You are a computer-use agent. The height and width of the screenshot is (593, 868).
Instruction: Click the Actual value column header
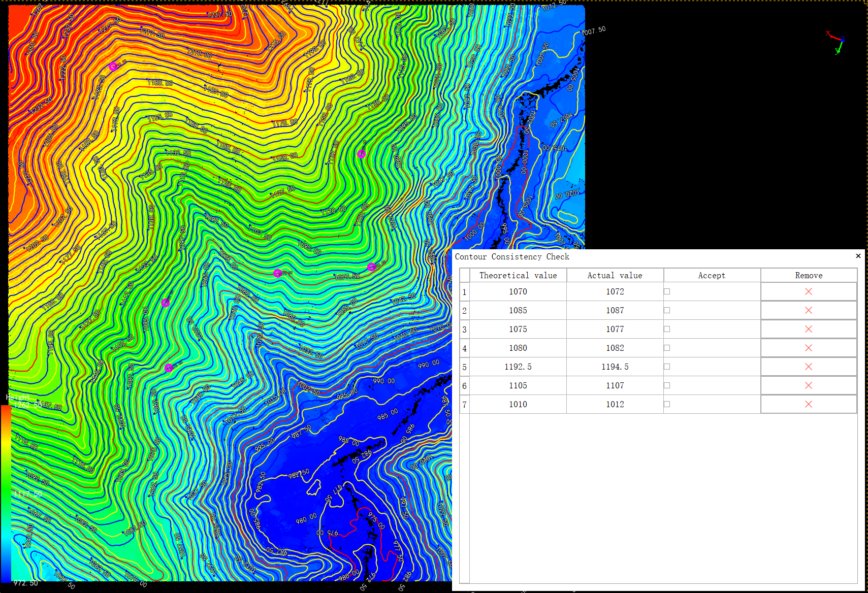pyautogui.click(x=615, y=275)
